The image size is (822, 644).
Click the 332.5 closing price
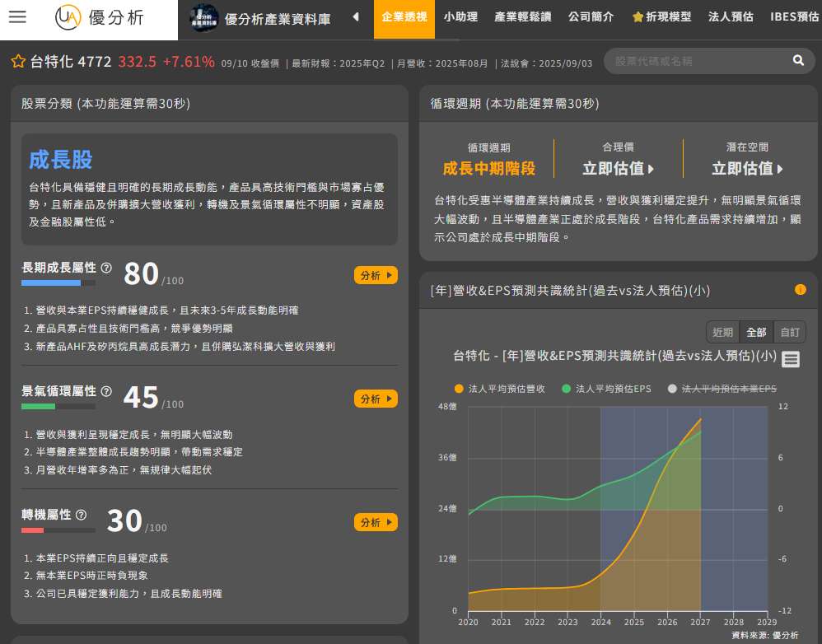pyautogui.click(x=137, y=62)
